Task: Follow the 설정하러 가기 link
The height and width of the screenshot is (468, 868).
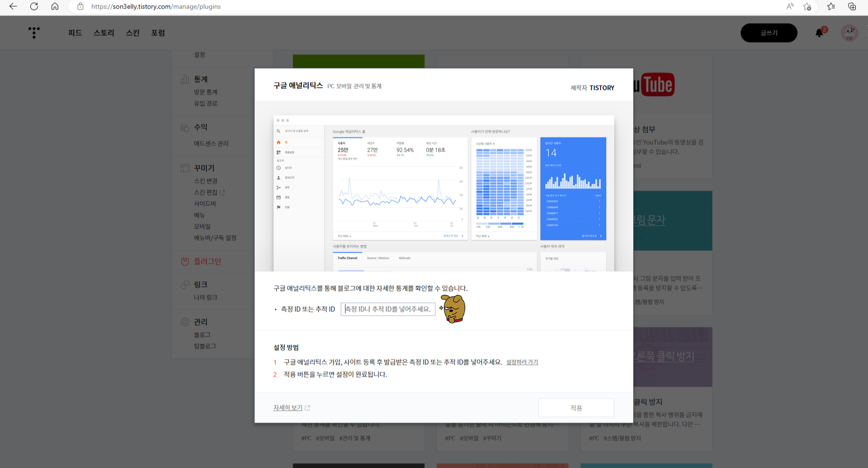Action: (x=522, y=362)
